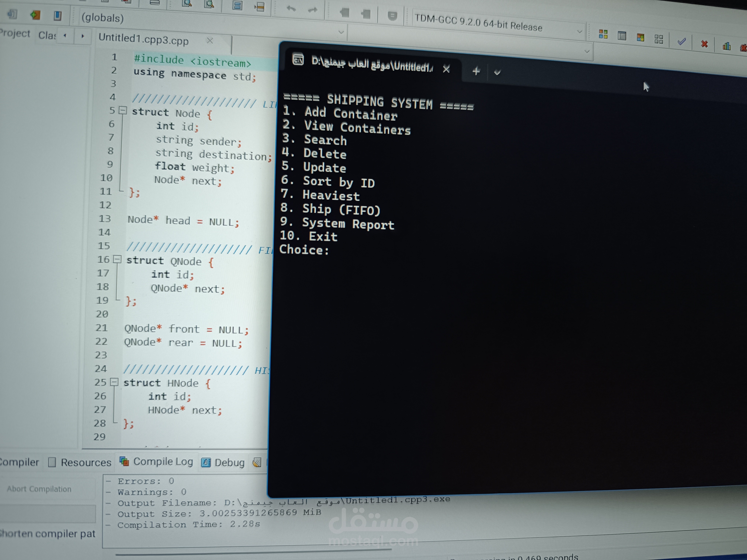Close the Untitled1.cpp3.cpp editor tab
Viewport: 747px width, 560px height.
pyautogui.click(x=210, y=41)
